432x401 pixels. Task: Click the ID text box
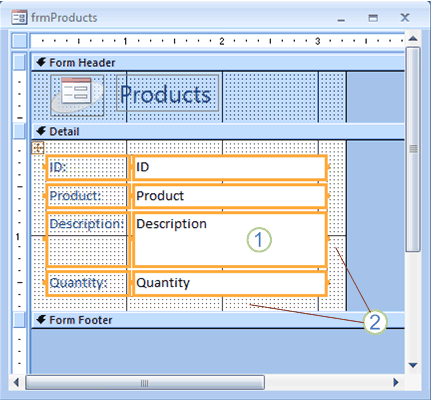pyautogui.click(x=230, y=168)
